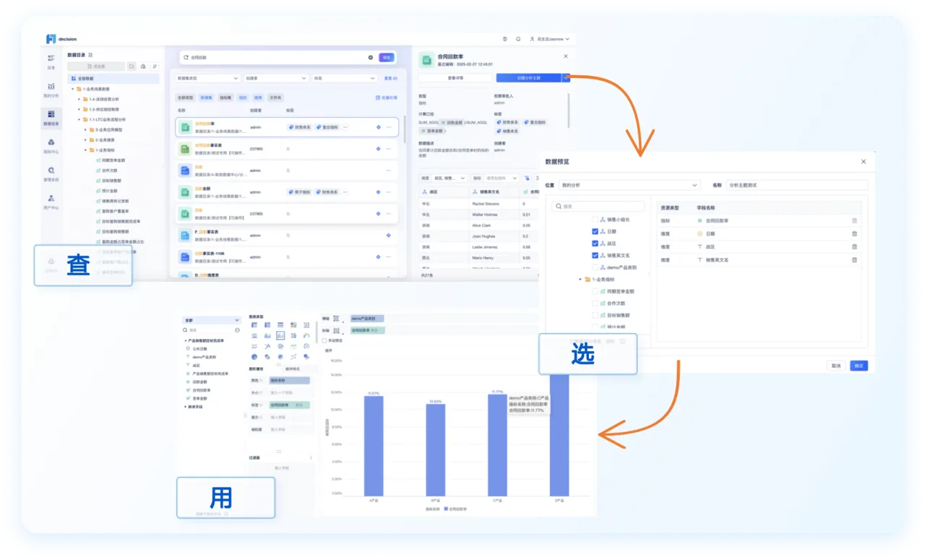Open the 位置 我的分析 dropdown in dialog

tap(629, 185)
